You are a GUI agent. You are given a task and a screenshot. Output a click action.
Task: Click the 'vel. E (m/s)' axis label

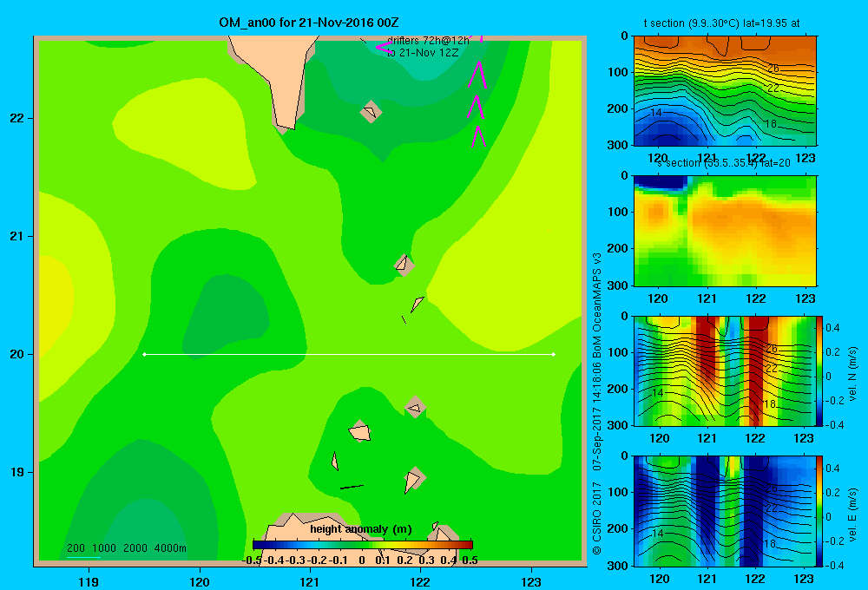pos(852,515)
